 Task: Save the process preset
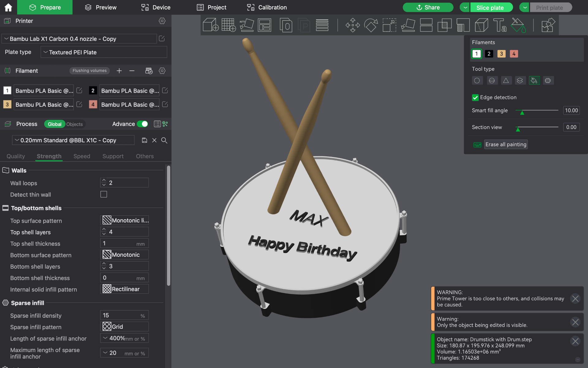click(145, 140)
